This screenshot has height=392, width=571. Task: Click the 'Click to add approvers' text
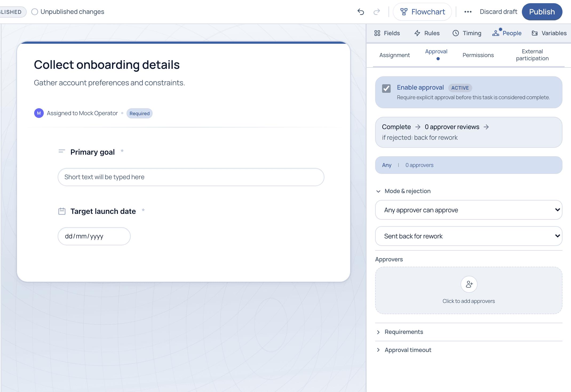click(x=469, y=301)
